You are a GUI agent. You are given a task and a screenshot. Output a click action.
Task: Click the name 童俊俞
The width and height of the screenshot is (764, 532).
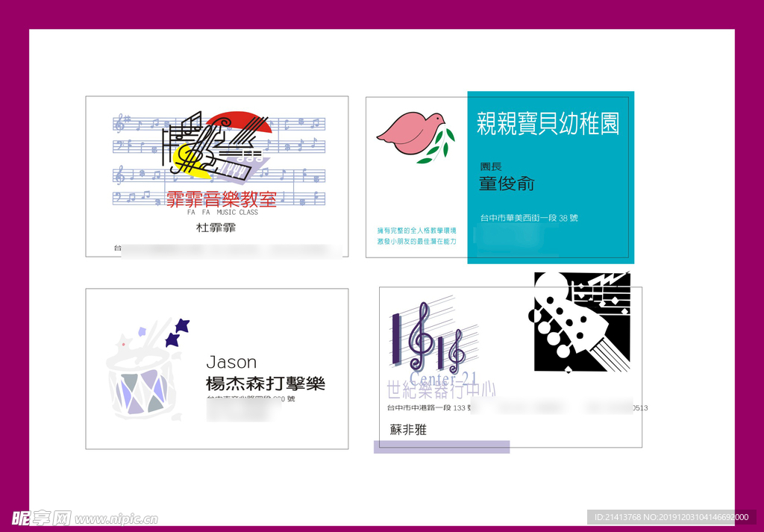coord(507,184)
